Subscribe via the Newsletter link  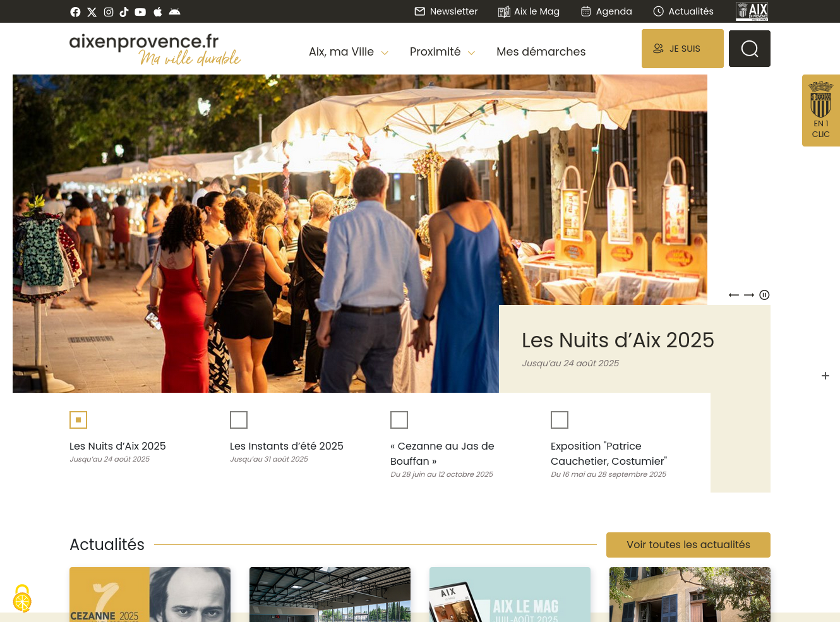click(446, 11)
